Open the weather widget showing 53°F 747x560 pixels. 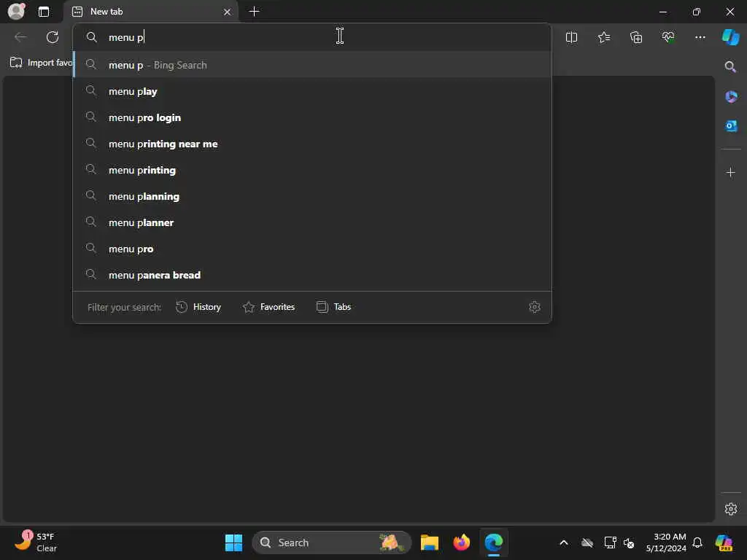(x=36, y=542)
